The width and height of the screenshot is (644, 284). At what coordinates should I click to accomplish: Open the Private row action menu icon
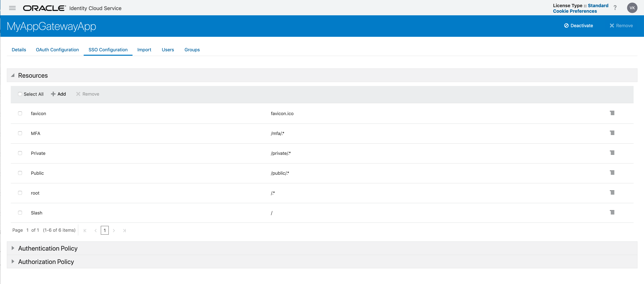612,153
